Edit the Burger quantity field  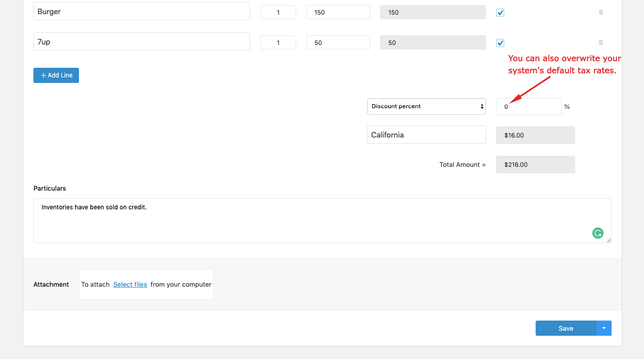(x=278, y=12)
